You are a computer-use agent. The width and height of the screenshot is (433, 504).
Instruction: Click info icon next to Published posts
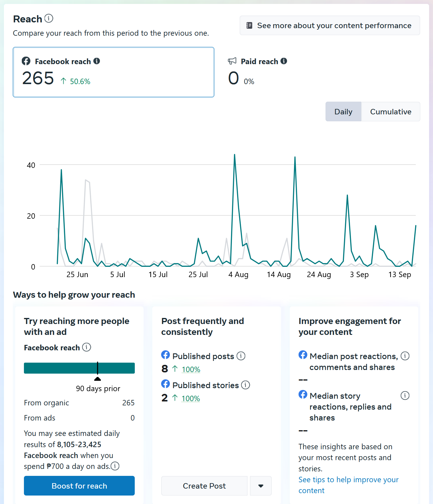tap(241, 356)
